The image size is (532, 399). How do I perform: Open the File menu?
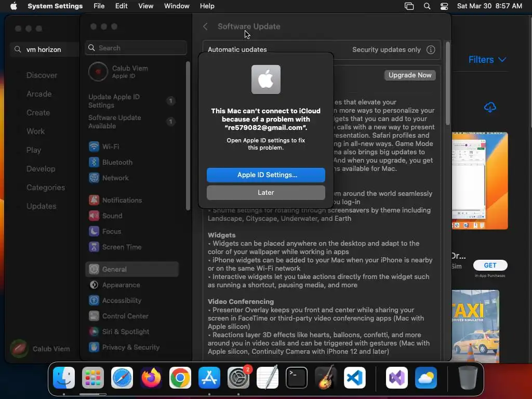click(x=99, y=6)
